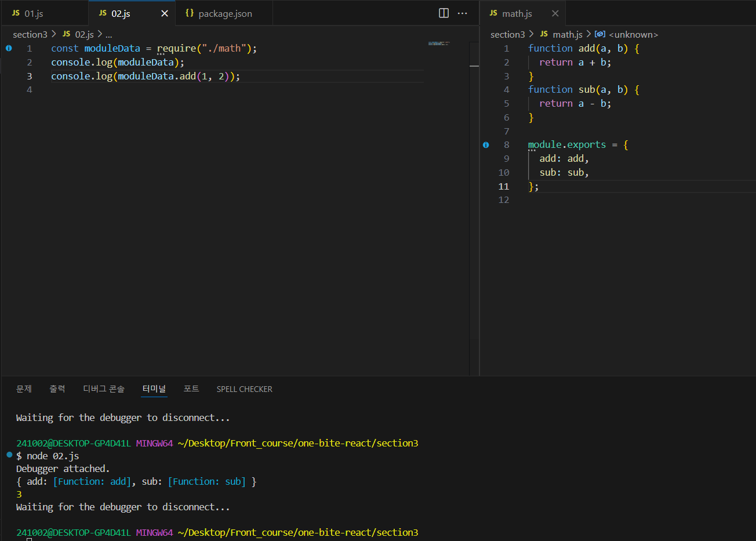This screenshot has height=541, width=756.
Task: Click line number 4 in 02.js
Action: (x=29, y=90)
